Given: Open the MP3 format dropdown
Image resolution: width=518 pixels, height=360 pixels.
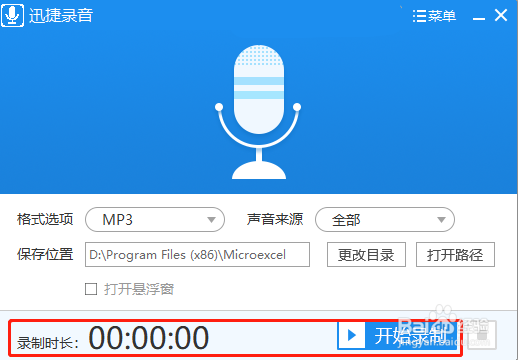Looking at the screenshot, I should coord(155,220).
